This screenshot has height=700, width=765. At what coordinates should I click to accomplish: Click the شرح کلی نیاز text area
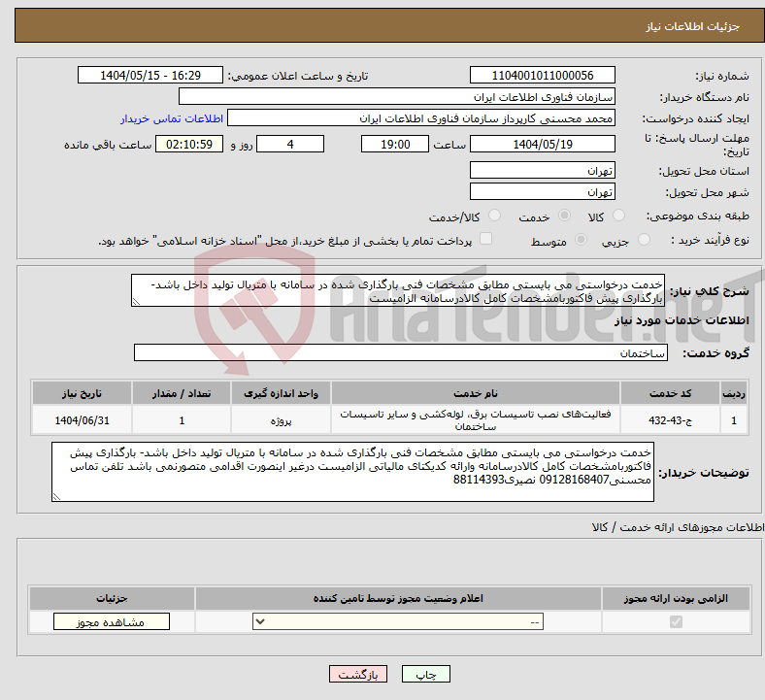[x=398, y=290]
